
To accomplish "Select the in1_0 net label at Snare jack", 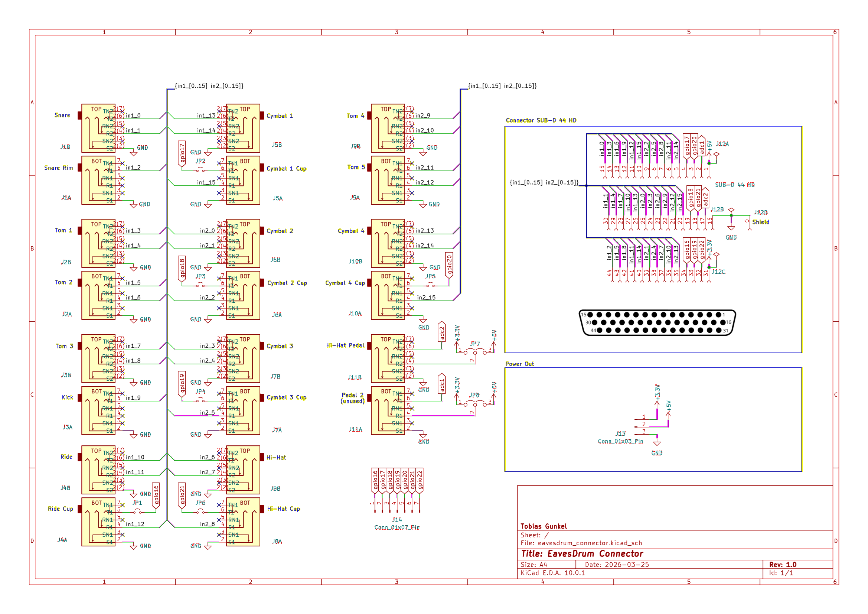I will click(133, 116).
